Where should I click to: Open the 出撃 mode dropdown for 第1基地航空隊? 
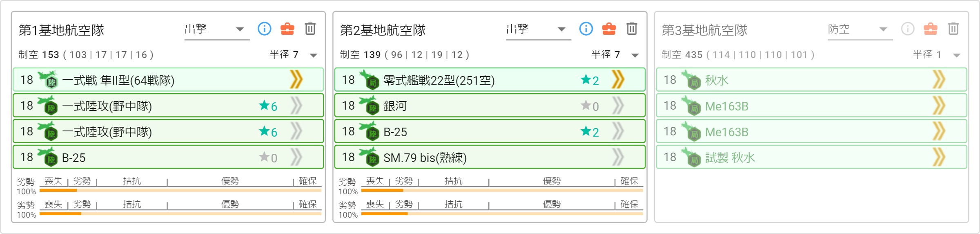(x=217, y=29)
